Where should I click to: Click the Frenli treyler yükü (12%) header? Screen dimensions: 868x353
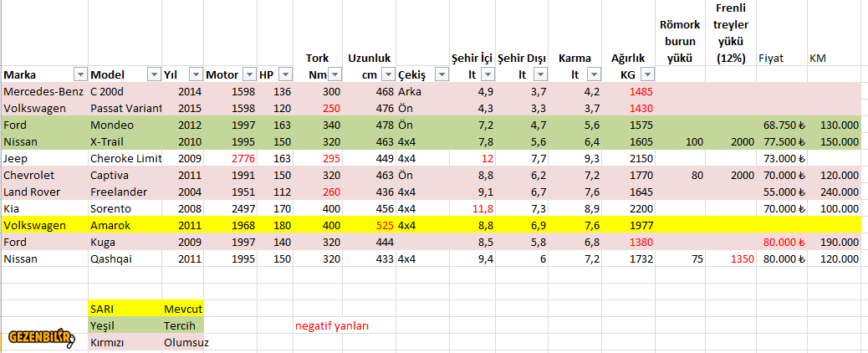click(731, 33)
